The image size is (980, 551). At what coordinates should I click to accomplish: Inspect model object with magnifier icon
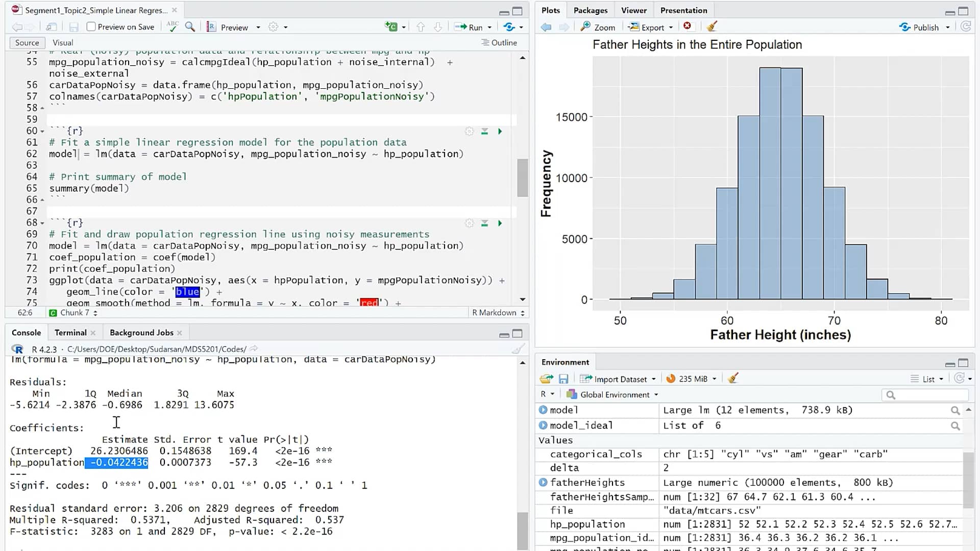[955, 410]
